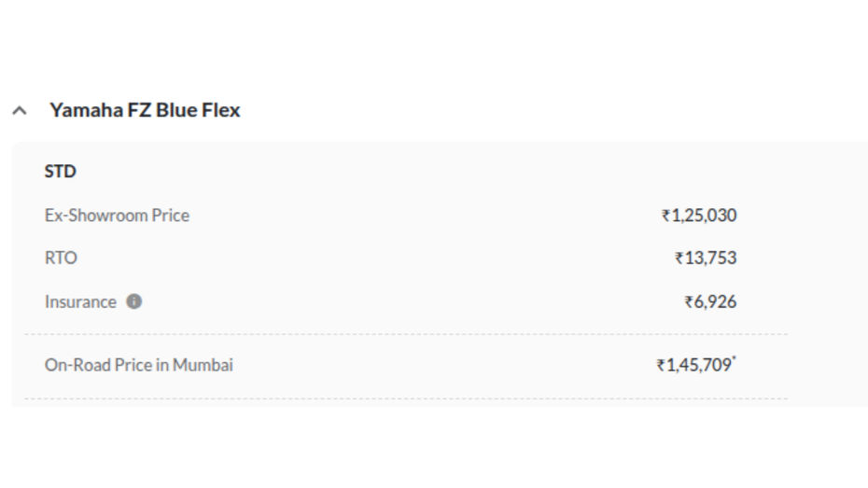Select the ₹13,753 RTO amount
868x488 pixels.
706,258
